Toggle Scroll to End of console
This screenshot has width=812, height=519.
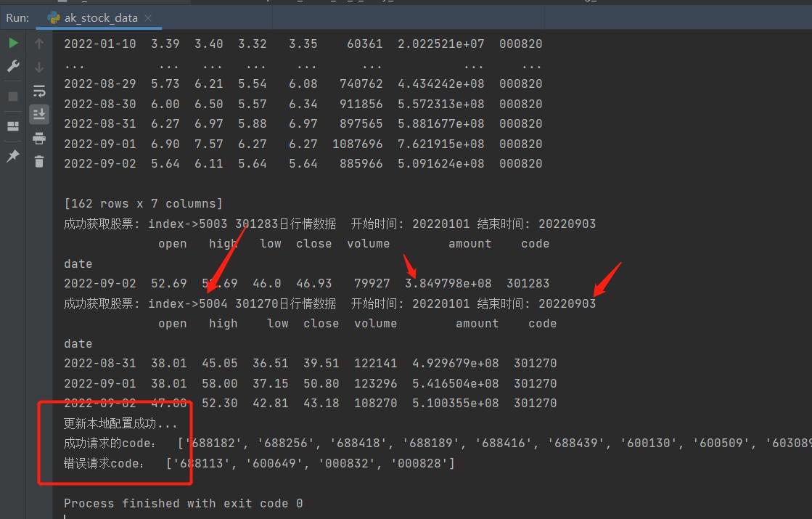tap(39, 114)
